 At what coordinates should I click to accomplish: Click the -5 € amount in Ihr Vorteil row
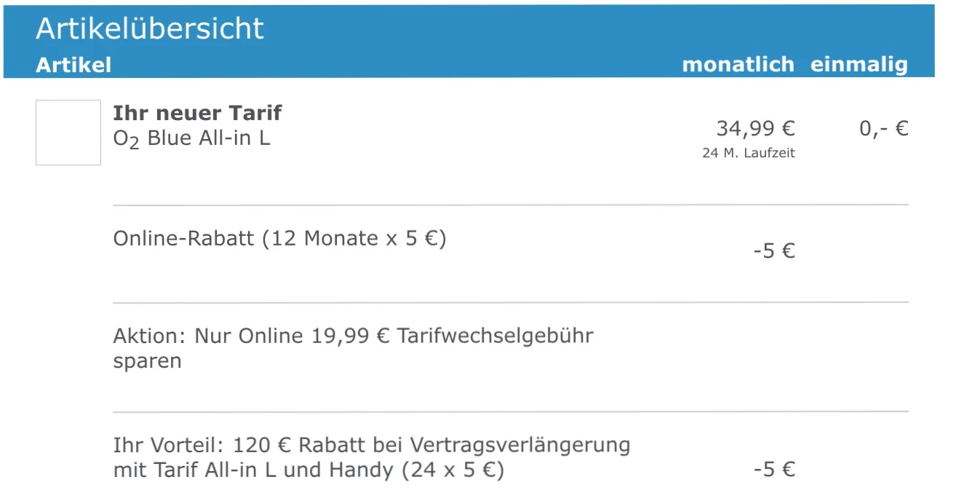774,470
